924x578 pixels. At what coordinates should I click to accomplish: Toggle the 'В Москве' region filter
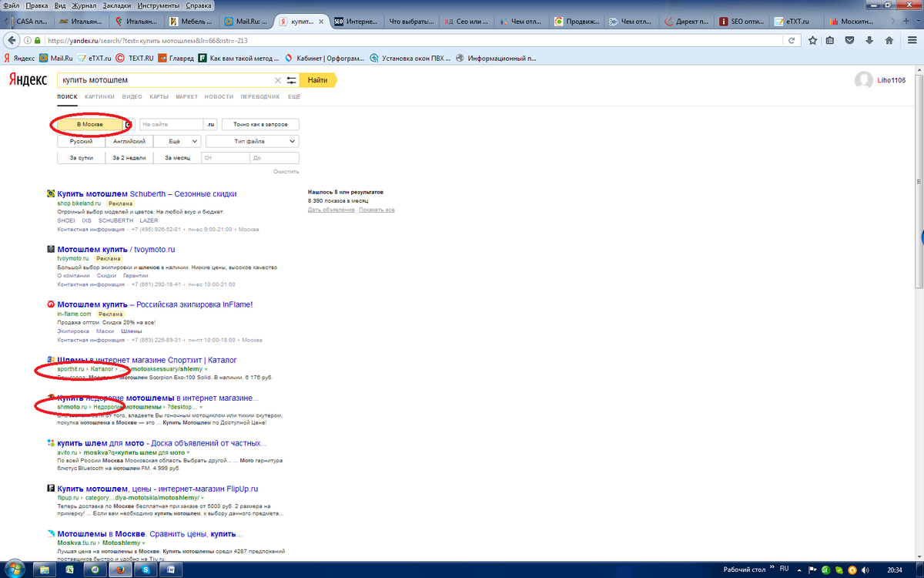(x=89, y=124)
